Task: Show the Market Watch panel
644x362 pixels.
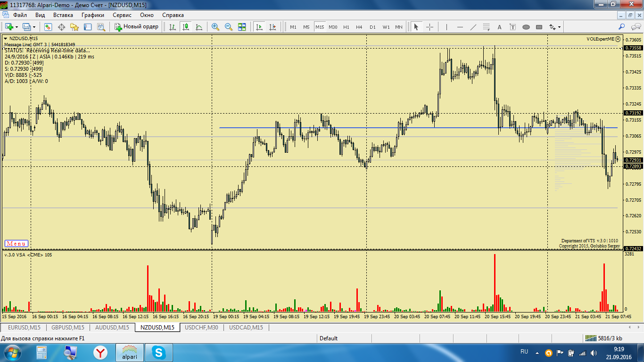Action: tap(48, 27)
